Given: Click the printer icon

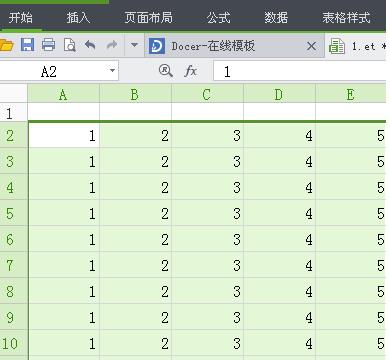Looking at the screenshot, I should [49, 45].
